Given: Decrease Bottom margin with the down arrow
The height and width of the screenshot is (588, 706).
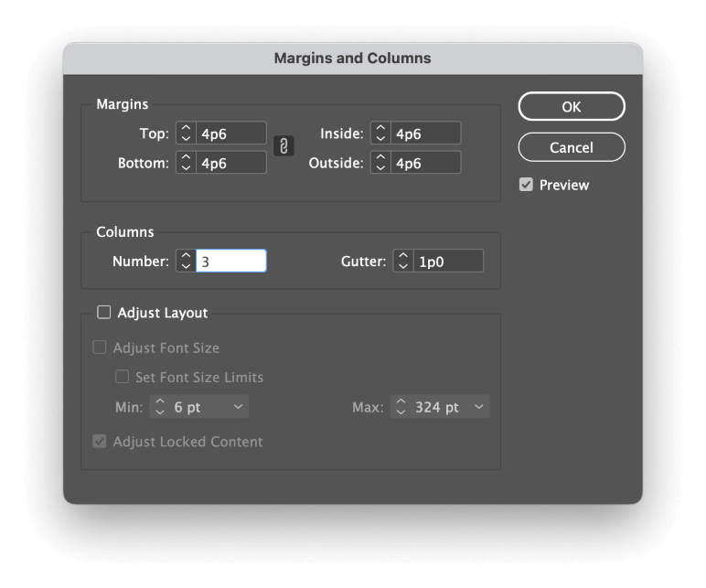Looking at the screenshot, I should click(x=186, y=167).
